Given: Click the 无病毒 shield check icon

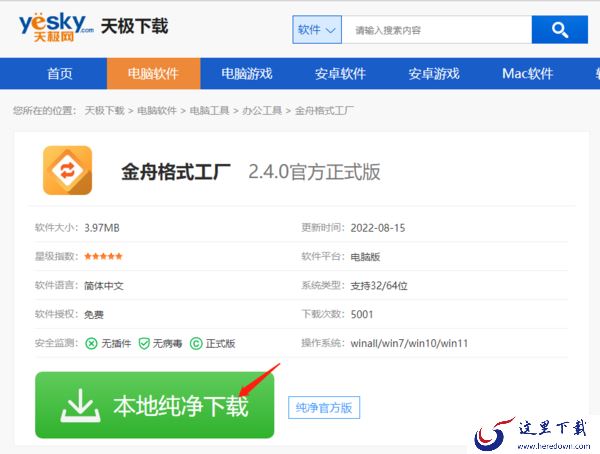Looking at the screenshot, I should click(144, 343).
